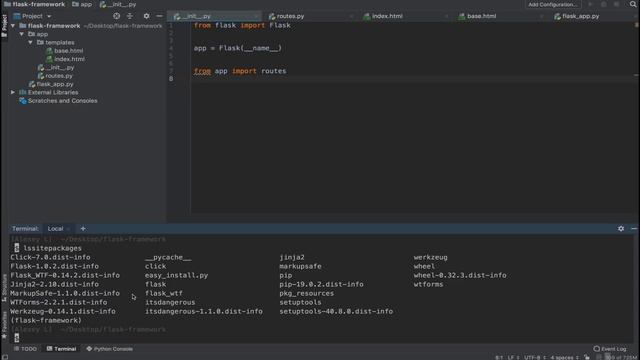This screenshot has height=360, width=640.
Task: Select index.html in project tree
Action: point(65,59)
